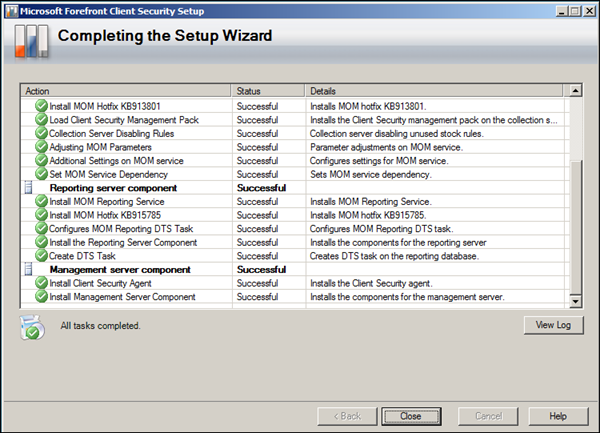Click the disabled Back button
The height and width of the screenshot is (433, 600).
click(x=347, y=416)
